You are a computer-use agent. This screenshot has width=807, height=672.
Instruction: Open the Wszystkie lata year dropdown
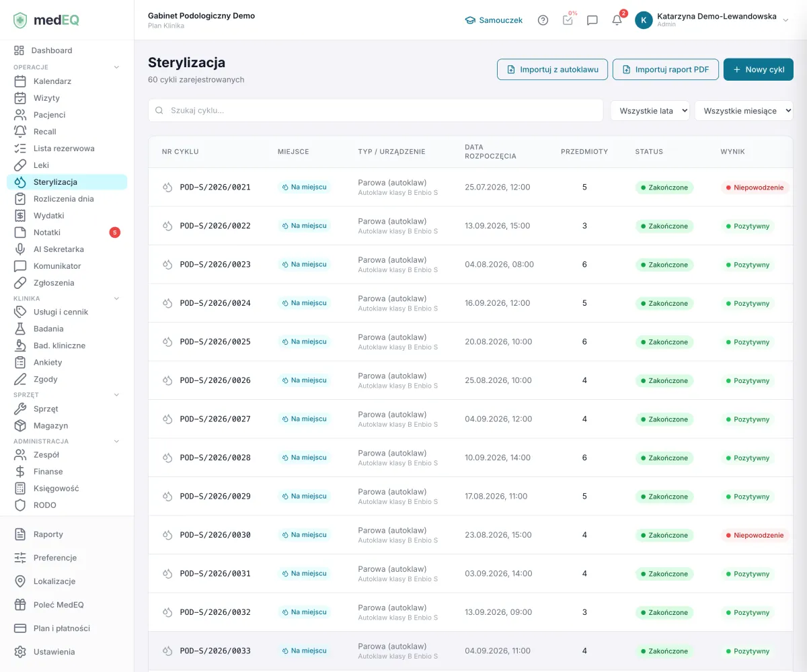click(650, 111)
